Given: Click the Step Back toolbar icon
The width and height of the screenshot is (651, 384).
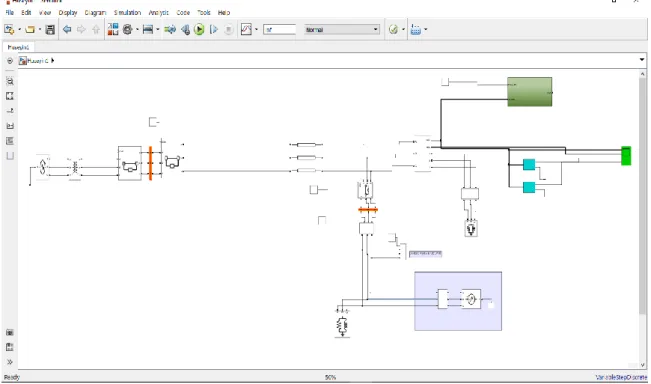Looking at the screenshot, I should click(185, 29).
